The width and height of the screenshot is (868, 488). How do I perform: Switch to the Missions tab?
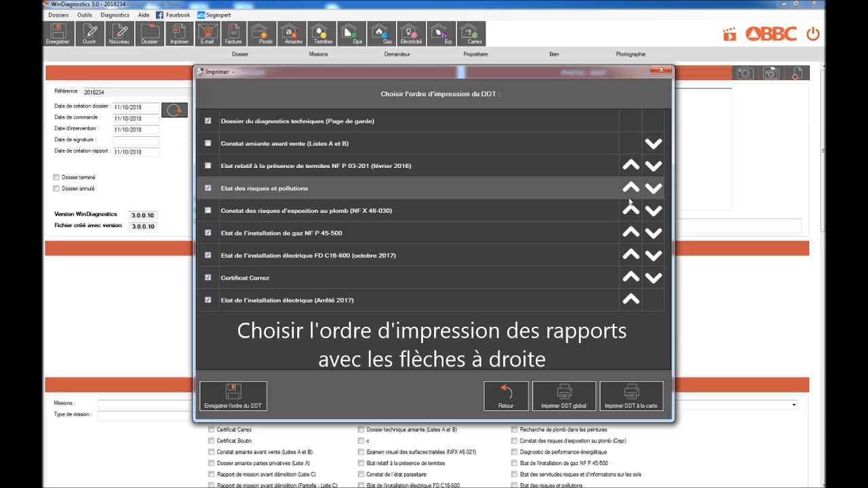[318, 54]
